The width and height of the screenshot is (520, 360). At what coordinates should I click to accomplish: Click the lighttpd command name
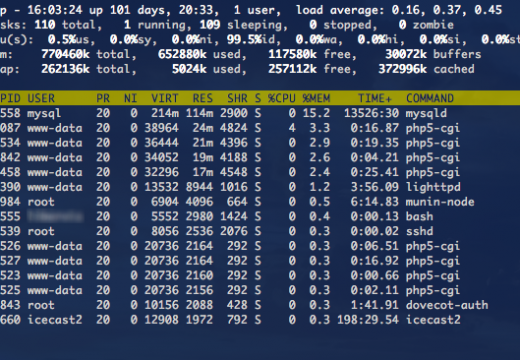pos(433,187)
